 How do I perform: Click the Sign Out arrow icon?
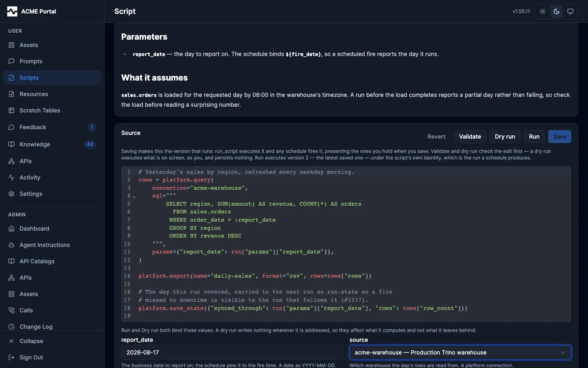click(x=11, y=357)
